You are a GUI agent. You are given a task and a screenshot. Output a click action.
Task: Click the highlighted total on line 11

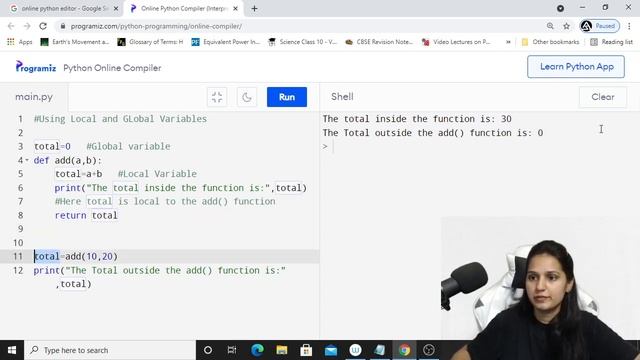click(47, 256)
